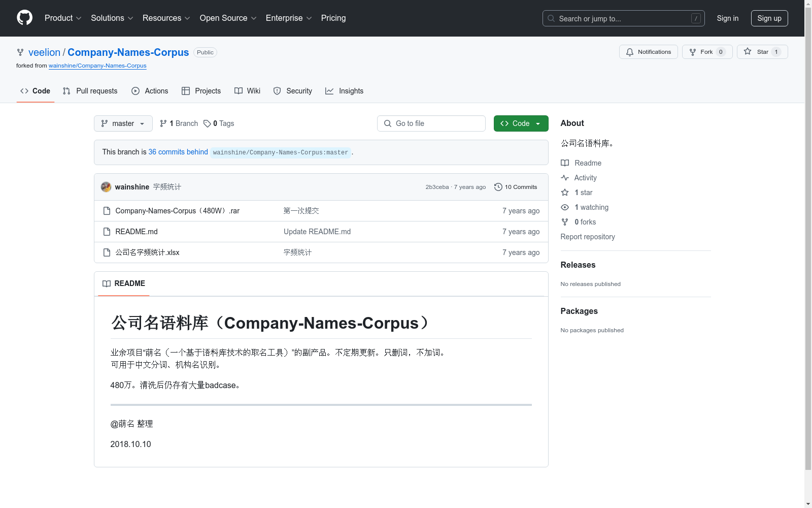
Task: View the 1 star stargazers link
Action: 577,193
